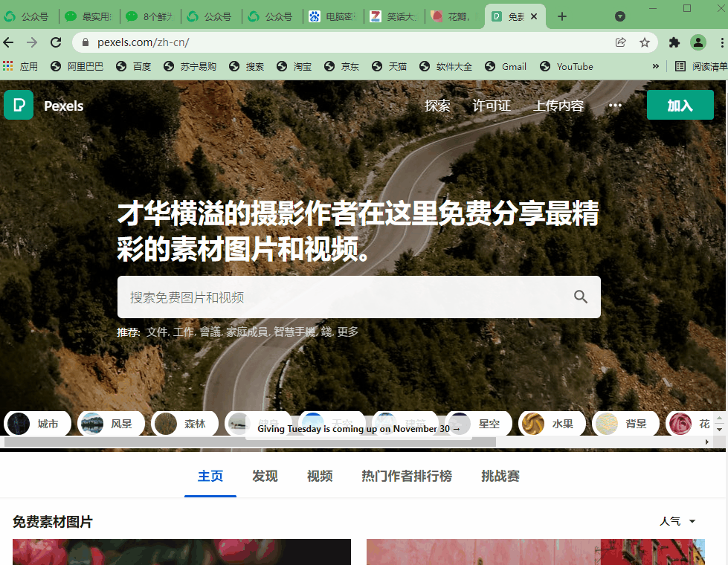This screenshot has height=565, width=728.
Task: Open the 城市 category chip
Action: tap(37, 423)
